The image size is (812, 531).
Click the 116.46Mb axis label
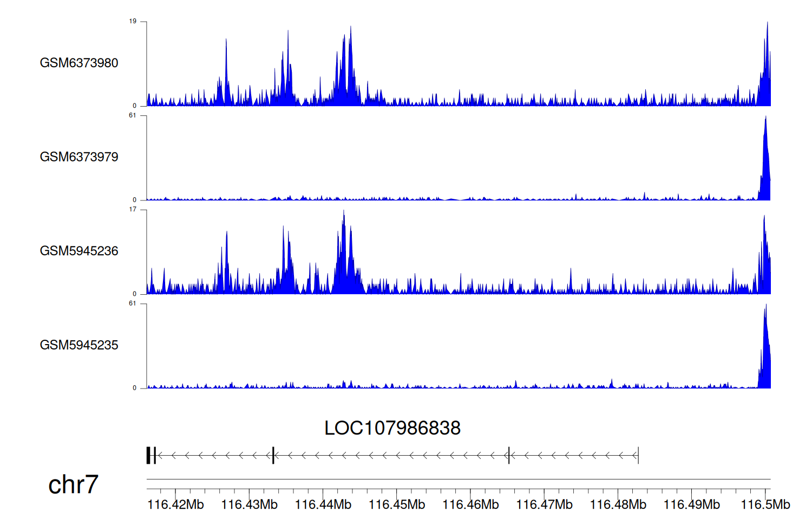[470, 504]
